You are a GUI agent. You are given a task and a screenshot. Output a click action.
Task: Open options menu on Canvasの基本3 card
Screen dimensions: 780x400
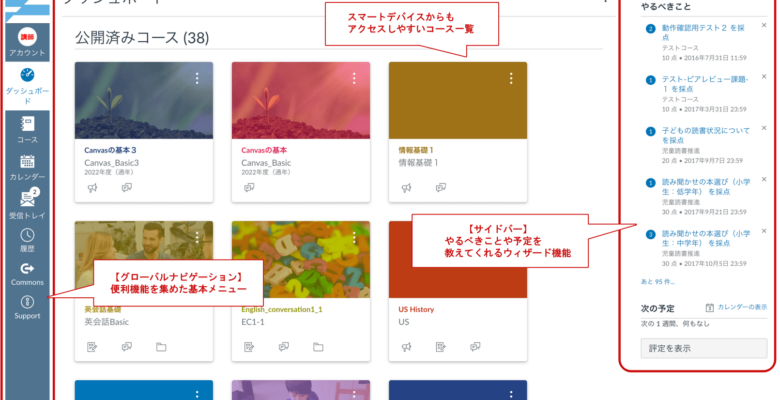tap(197, 78)
